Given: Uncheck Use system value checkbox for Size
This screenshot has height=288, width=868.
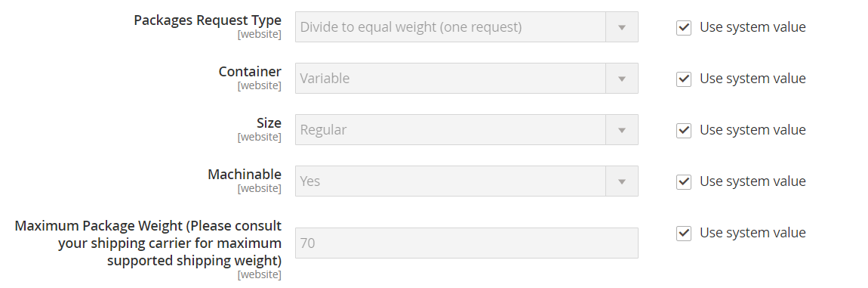Looking at the screenshot, I should (684, 130).
